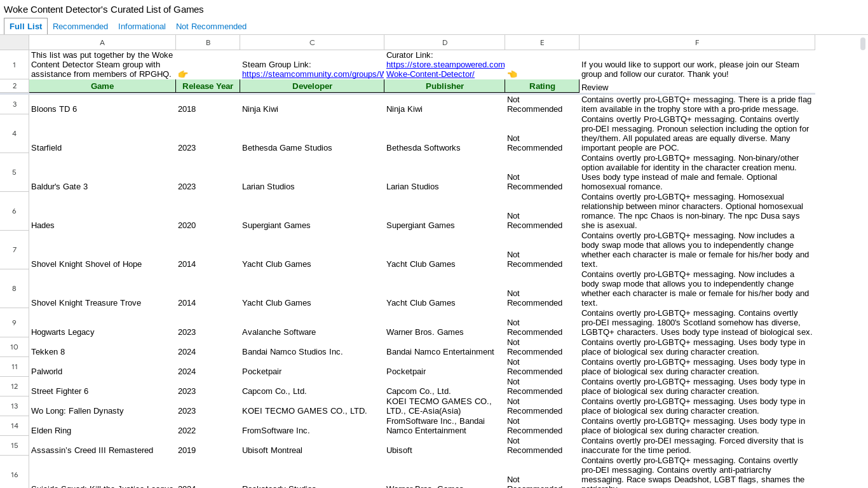This screenshot has height=488, width=868.
Task: Open the store.steampowered.com curator link
Action: pos(445,69)
